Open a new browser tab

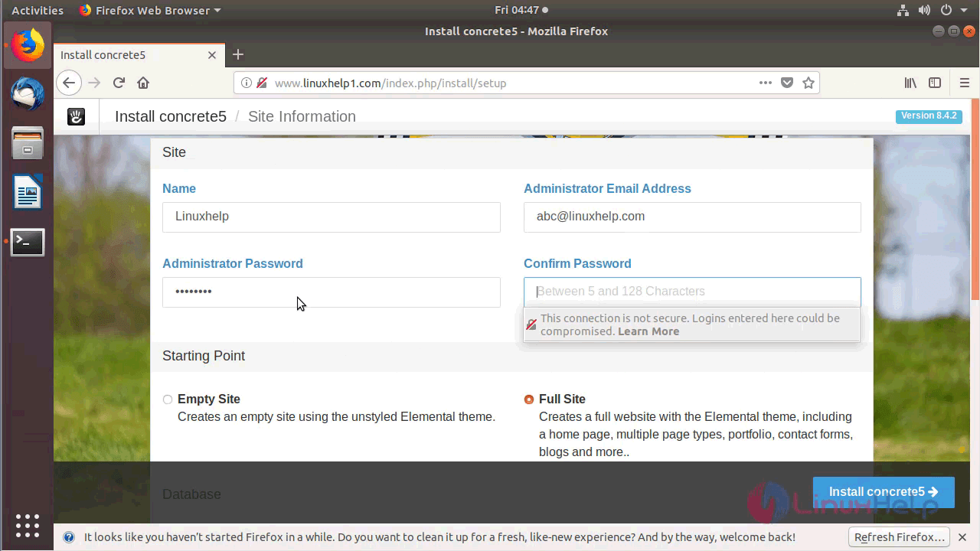[238, 54]
